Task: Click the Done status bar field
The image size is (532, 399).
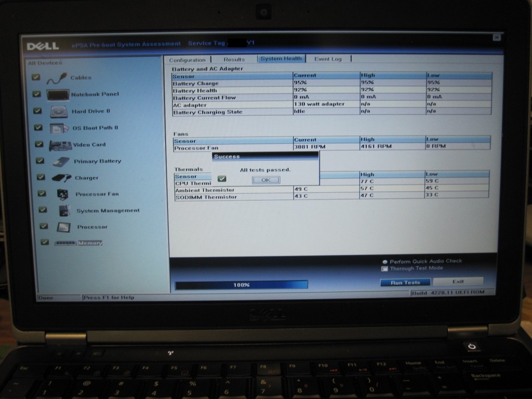Action: [x=59, y=298]
